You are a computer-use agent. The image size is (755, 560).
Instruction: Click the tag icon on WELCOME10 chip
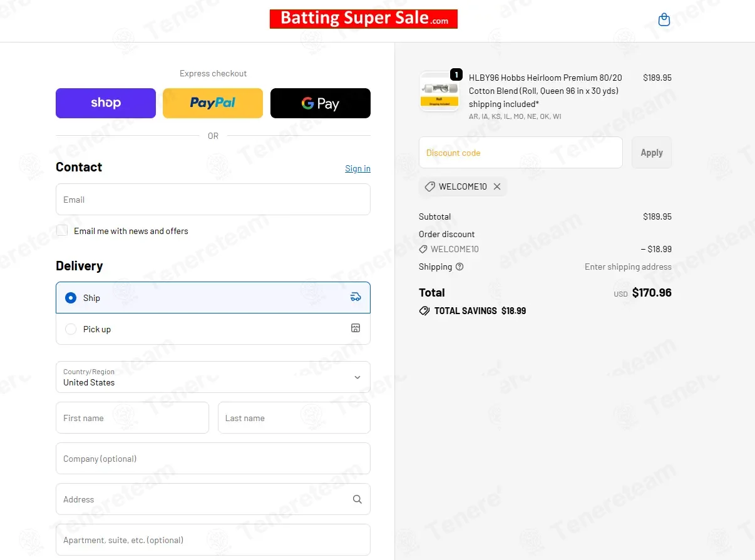(429, 186)
